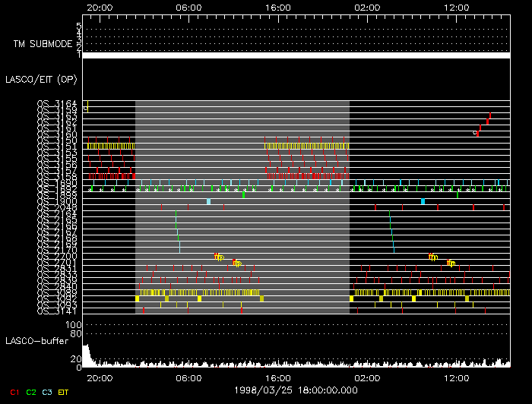
Task: Click the 02:00 label on the lower time axis
Action: [x=367, y=378]
